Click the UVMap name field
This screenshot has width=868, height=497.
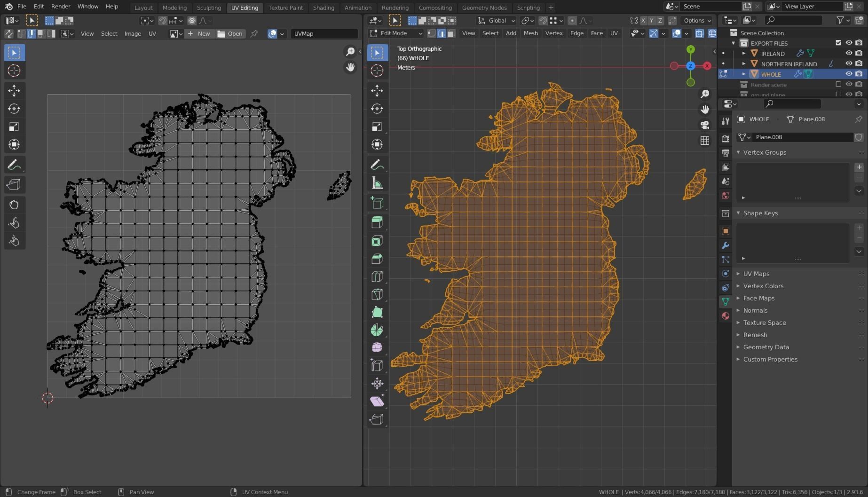(x=324, y=34)
